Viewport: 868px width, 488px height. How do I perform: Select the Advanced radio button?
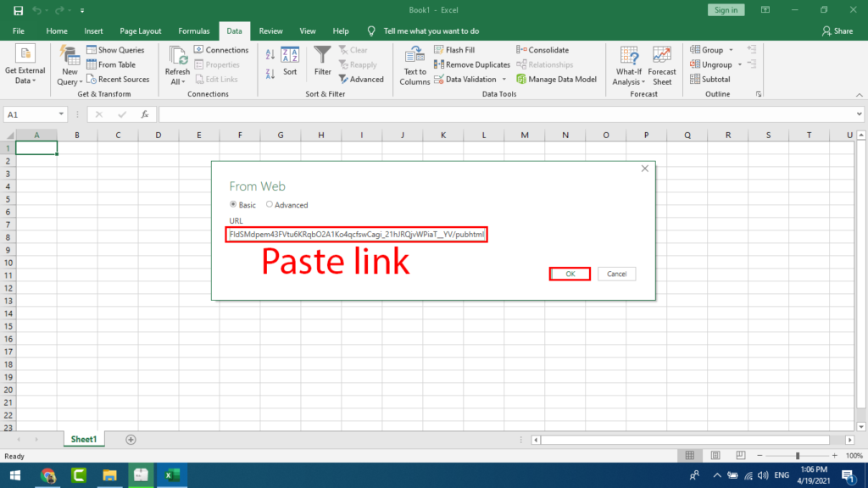(269, 205)
